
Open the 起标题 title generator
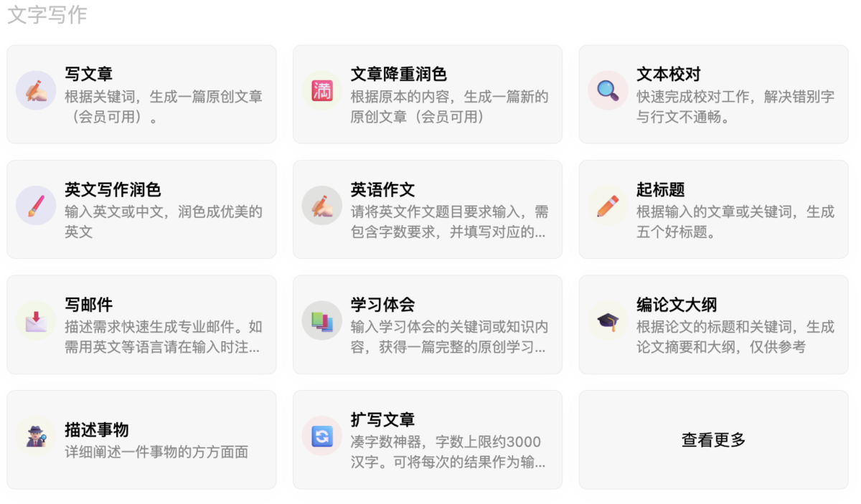pyautogui.click(x=712, y=209)
